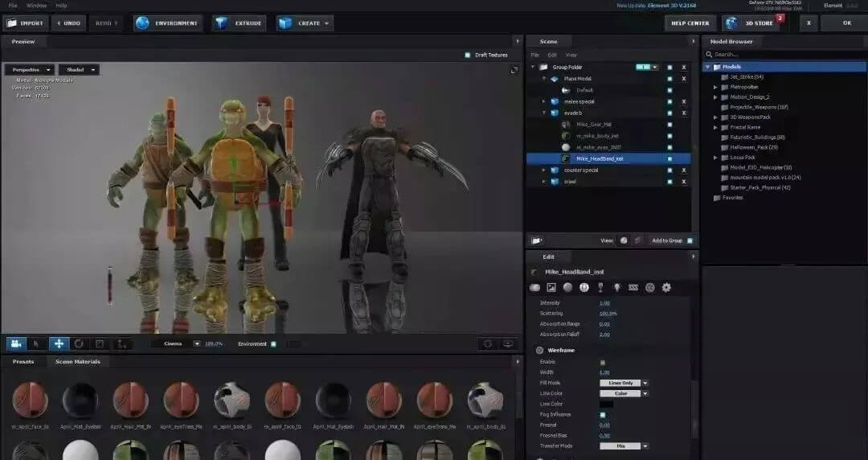Click the Scattering value 100.0%
The image size is (868, 460).
[x=608, y=314]
